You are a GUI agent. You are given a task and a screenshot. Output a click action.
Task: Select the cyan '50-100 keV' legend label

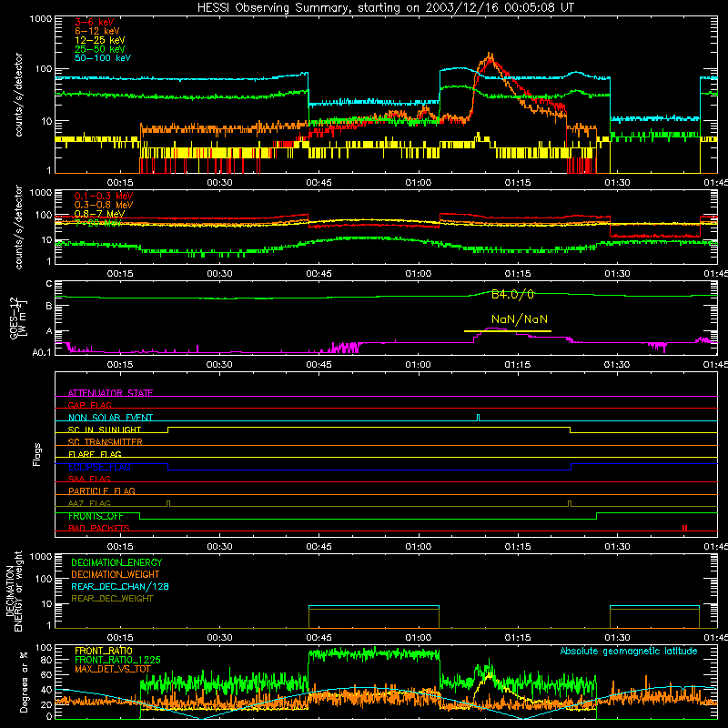point(103,58)
